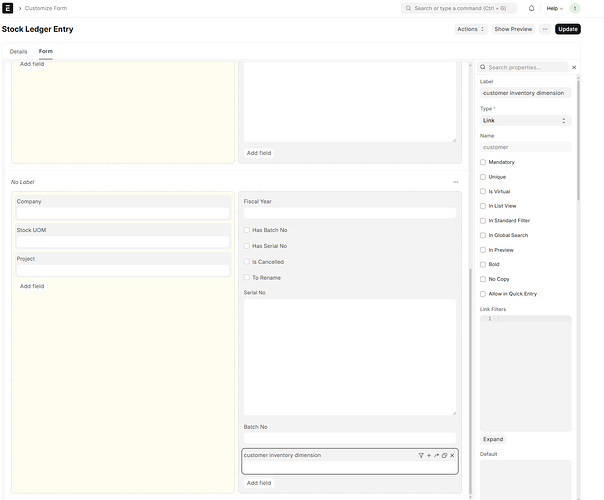Edit the Label field in sidebar
604x500 pixels.
click(x=525, y=93)
